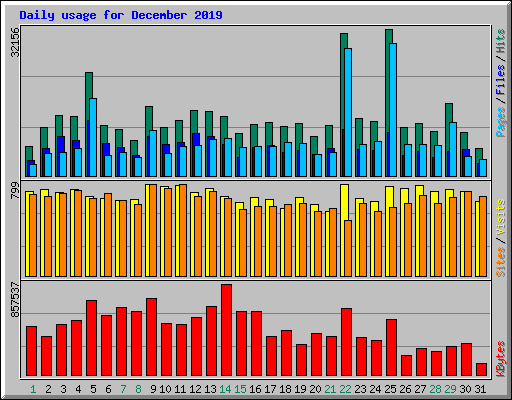Screen dimensions: 512x400
Task: Click day label 16 on the x-axis
Action: point(255,389)
